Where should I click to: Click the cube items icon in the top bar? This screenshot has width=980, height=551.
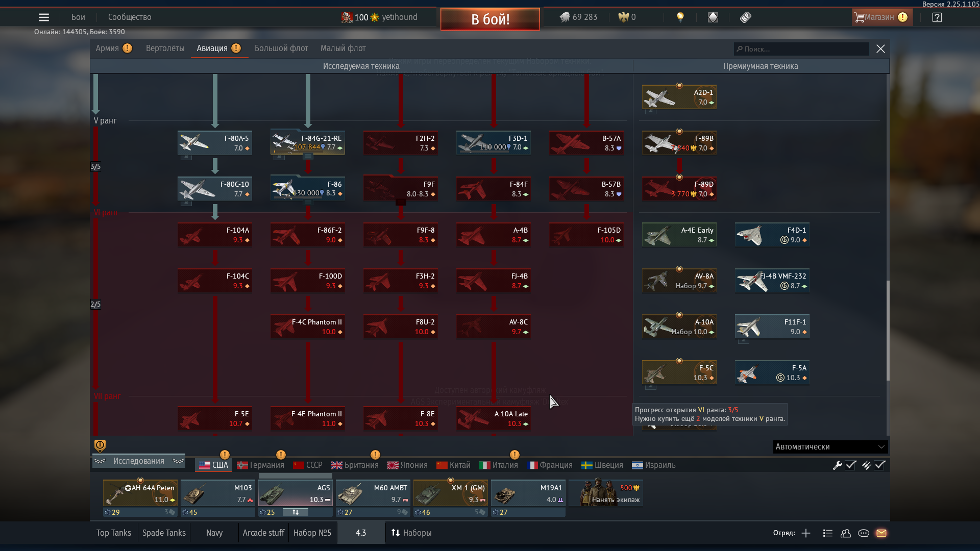(x=713, y=17)
